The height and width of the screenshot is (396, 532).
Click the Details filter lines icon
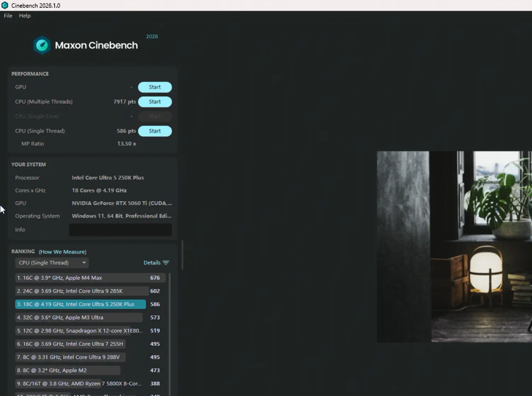166,263
